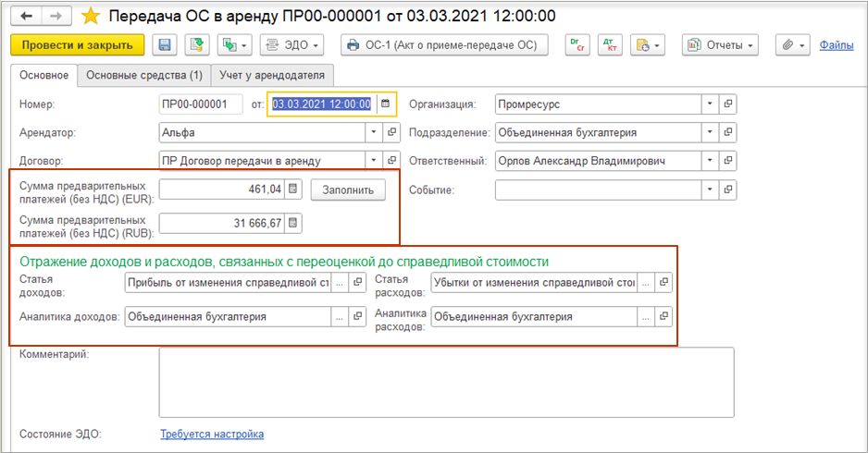The height and width of the screenshot is (453, 868).
Task: Add document to favorites with the star
Action: 91,16
